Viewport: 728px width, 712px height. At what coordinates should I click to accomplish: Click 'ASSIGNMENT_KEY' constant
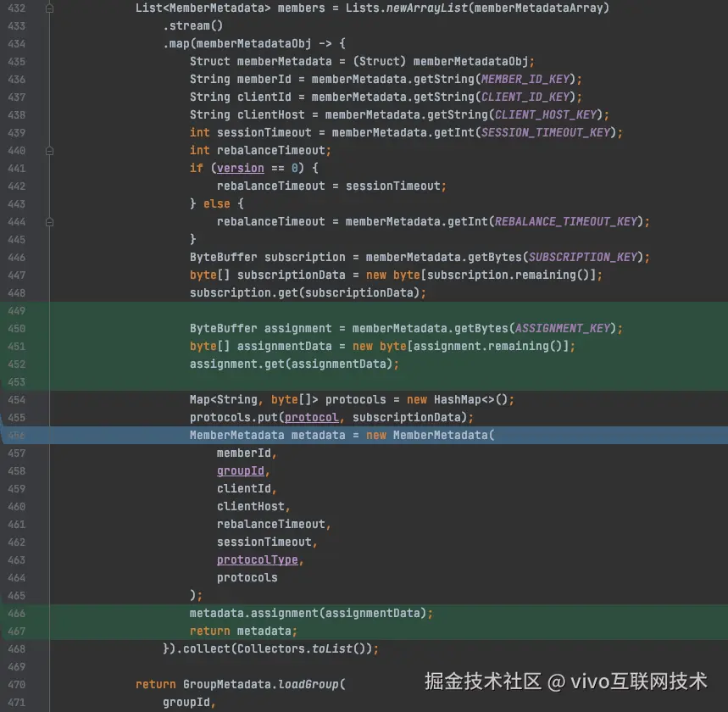point(563,328)
